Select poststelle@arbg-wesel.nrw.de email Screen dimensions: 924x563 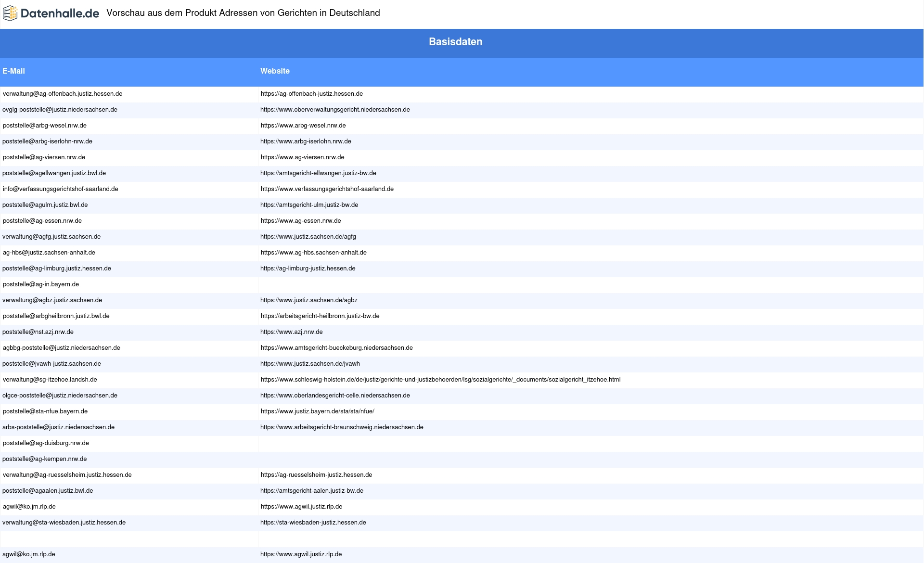(45, 126)
